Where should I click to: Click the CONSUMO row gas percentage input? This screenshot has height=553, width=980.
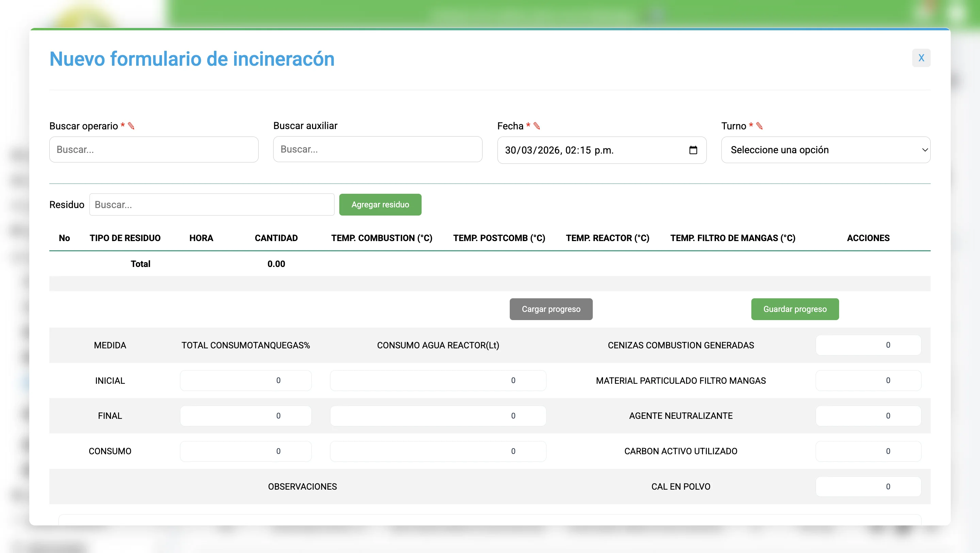tap(245, 451)
